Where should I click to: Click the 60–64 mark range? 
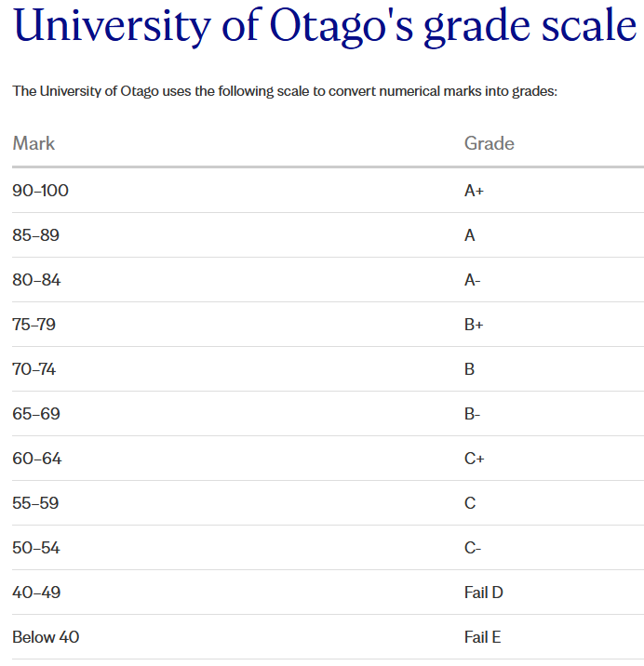coord(36,459)
